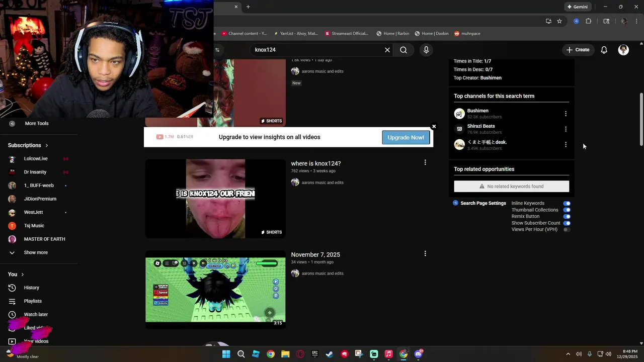Screen dimensions: 644x362
Task: Open the Channel content bookmark
Action: point(245,34)
